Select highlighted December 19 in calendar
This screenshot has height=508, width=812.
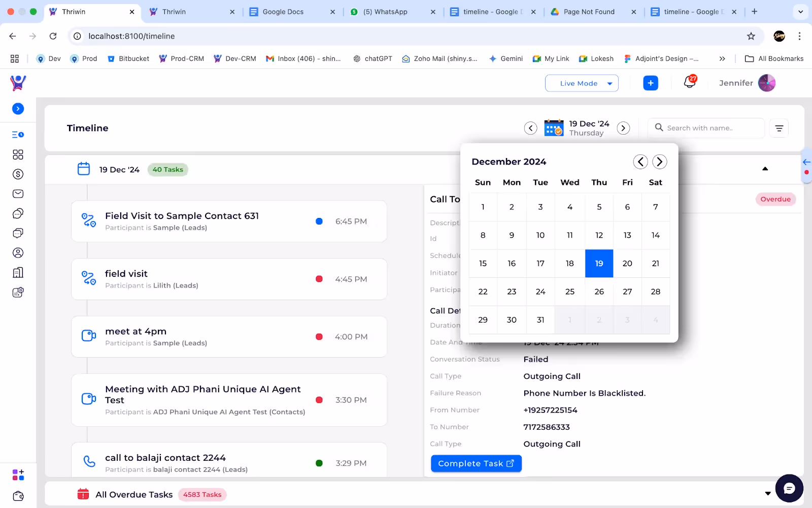tap(599, 263)
